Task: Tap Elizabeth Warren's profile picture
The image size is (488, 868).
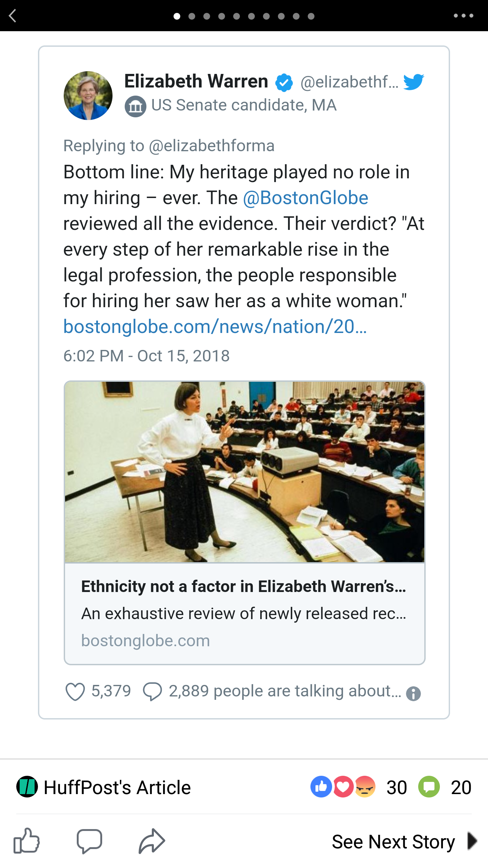Action: tap(88, 96)
